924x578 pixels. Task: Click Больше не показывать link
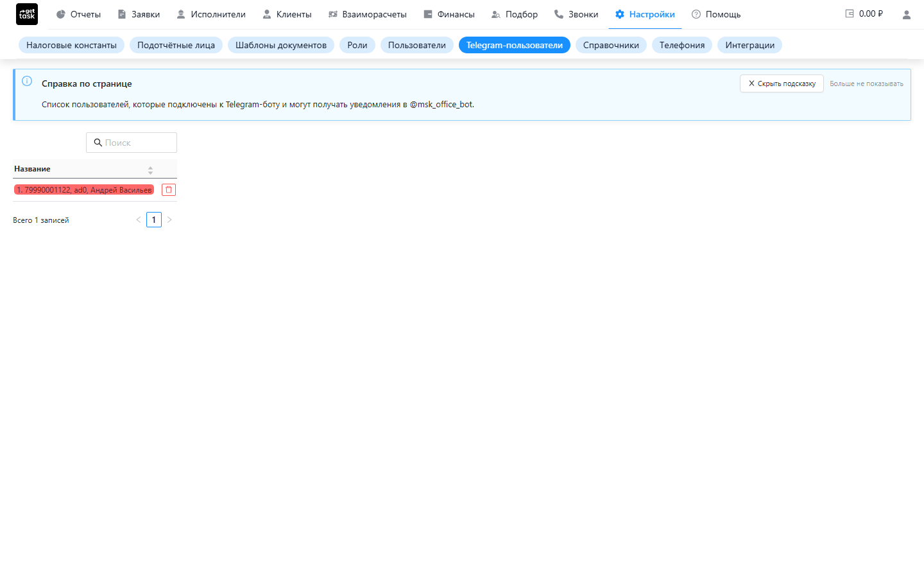(x=866, y=83)
